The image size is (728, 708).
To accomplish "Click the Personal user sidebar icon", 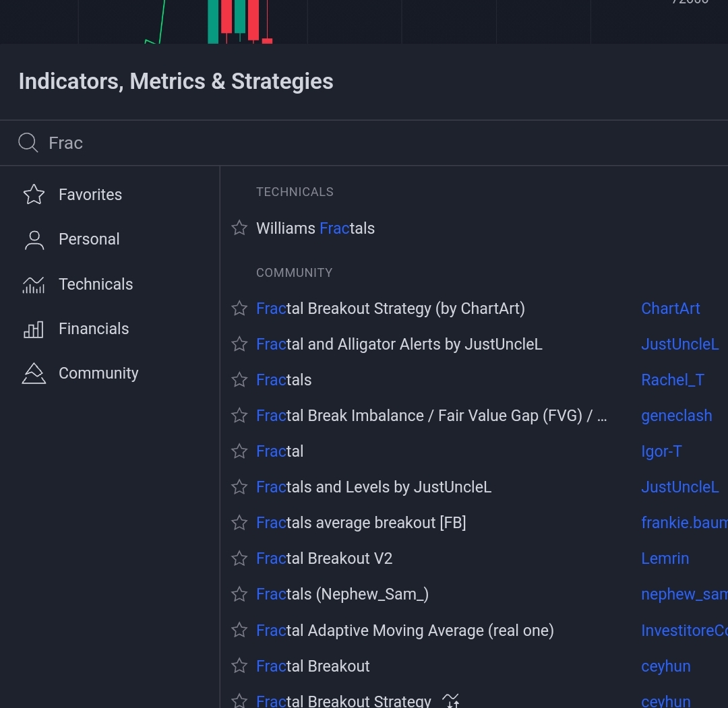I will pyautogui.click(x=34, y=239).
